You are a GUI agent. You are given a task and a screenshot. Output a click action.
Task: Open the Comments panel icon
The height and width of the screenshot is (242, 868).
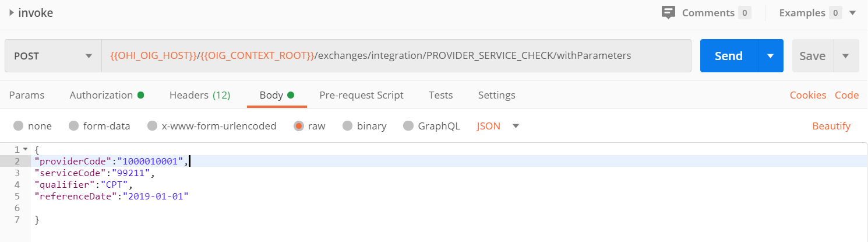668,13
